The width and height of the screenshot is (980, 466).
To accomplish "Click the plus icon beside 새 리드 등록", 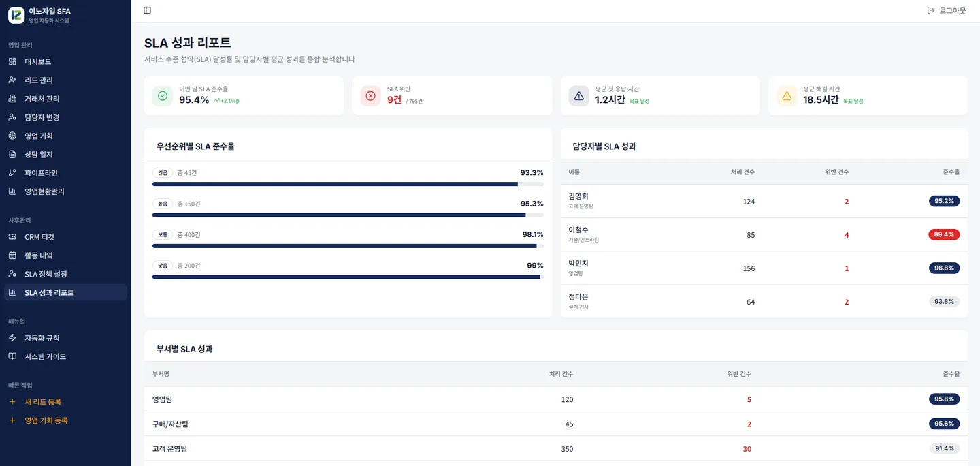I will [12, 402].
